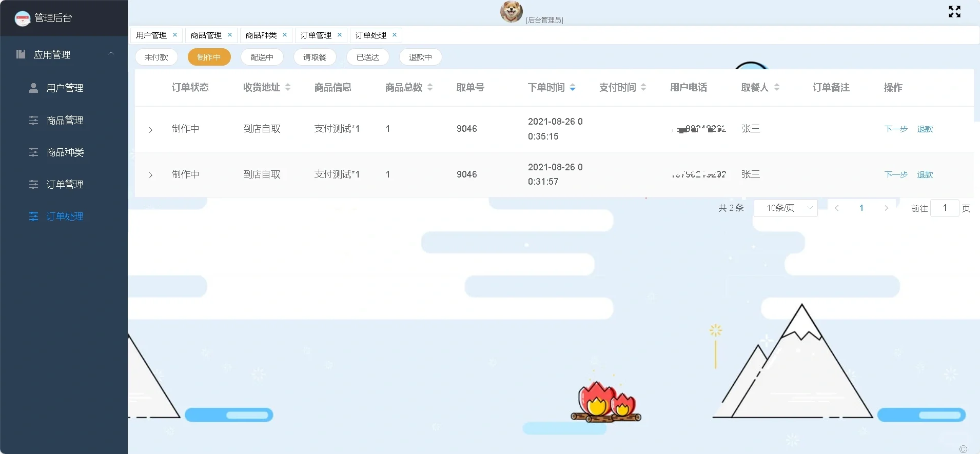Collapse the 应用管理 menu chevron
The height and width of the screenshot is (454, 980).
[x=111, y=53]
